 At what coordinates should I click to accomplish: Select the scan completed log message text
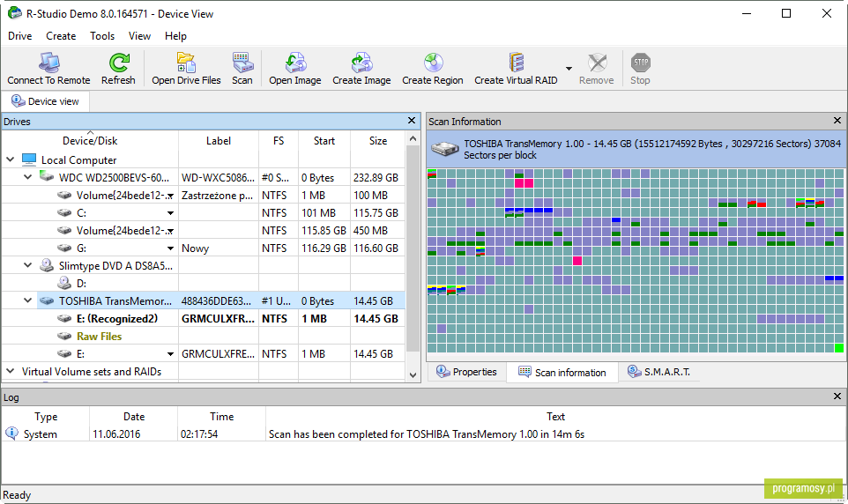(426, 434)
